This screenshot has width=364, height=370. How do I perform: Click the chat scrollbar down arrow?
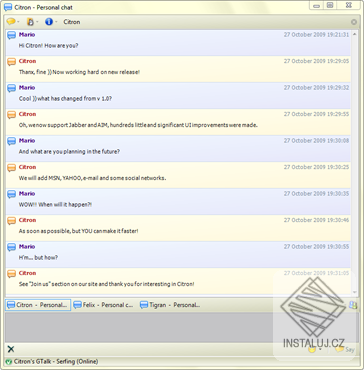[354, 292]
